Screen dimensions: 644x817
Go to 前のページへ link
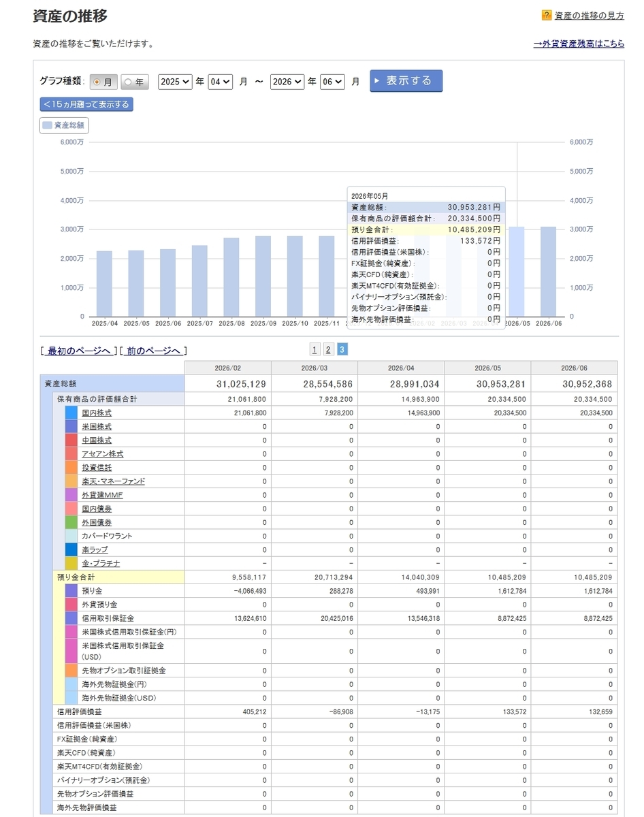click(x=154, y=351)
